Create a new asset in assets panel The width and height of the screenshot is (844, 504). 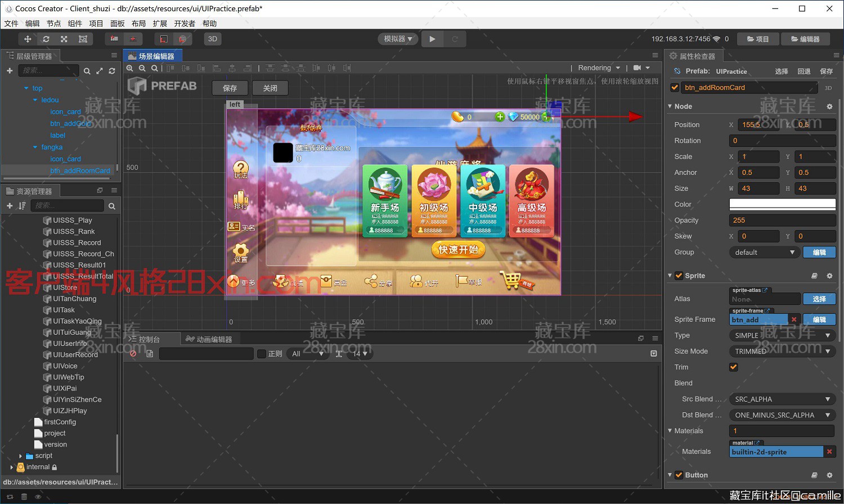pyautogui.click(x=10, y=206)
